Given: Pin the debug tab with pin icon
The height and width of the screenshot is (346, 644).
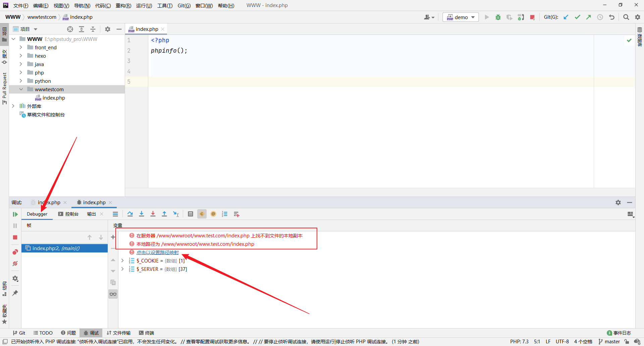Looking at the screenshot, I should click(15, 293).
